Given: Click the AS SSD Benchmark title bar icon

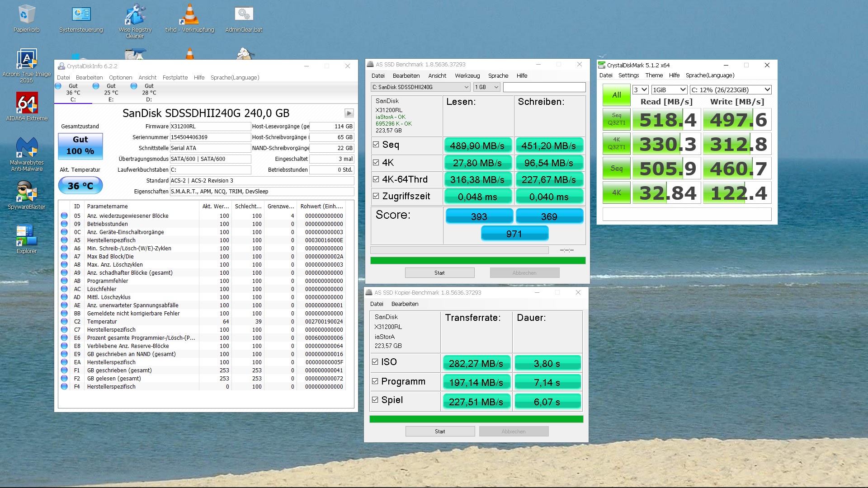Looking at the screenshot, I should (370, 65).
